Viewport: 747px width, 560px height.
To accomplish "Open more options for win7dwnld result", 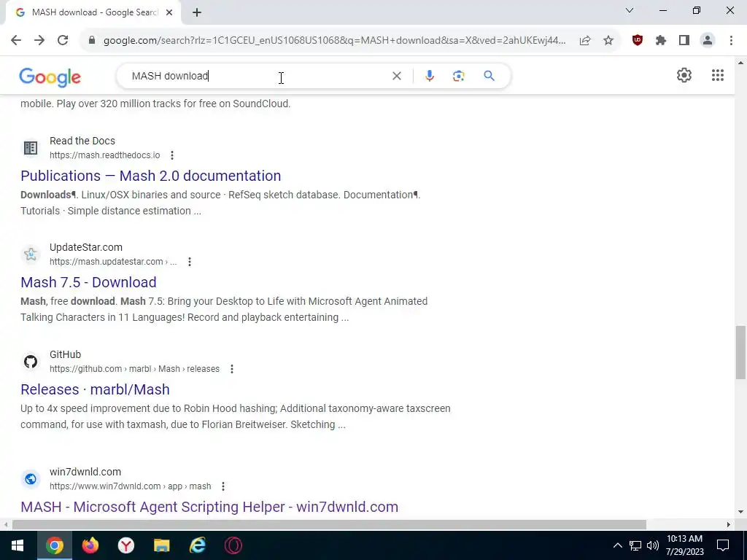I will click(x=223, y=486).
